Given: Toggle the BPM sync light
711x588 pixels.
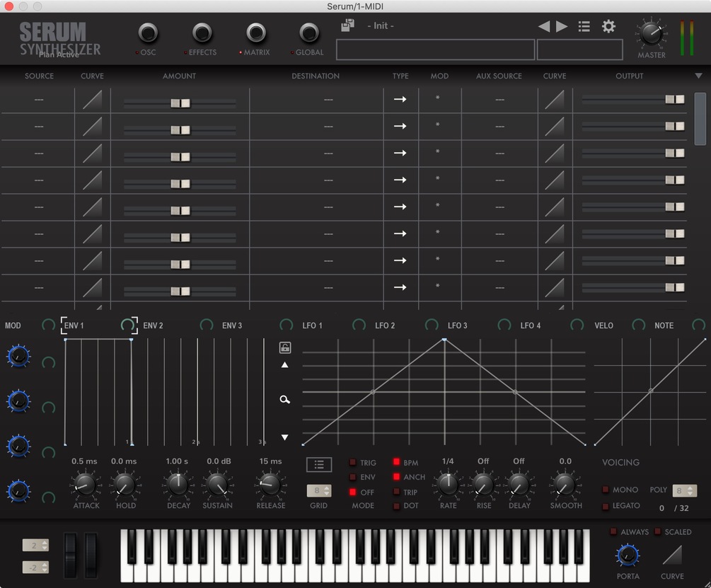Looking at the screenshot, I should point(396,462).
